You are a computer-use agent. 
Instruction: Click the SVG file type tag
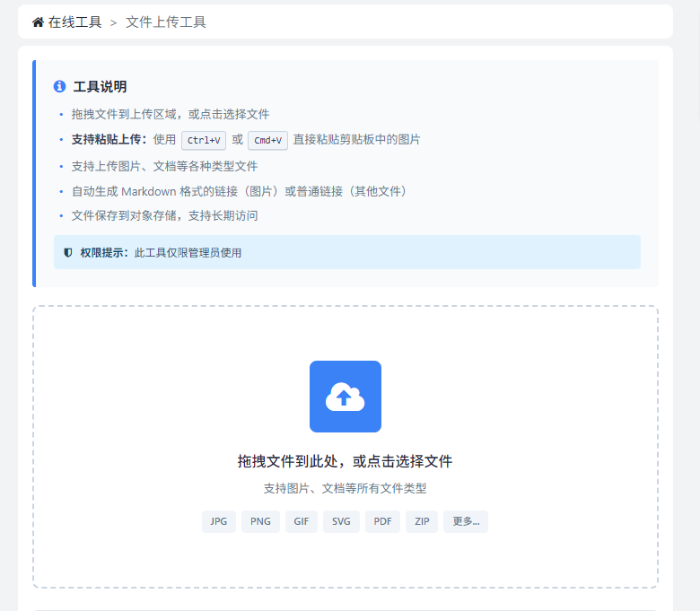coord(341,521)
